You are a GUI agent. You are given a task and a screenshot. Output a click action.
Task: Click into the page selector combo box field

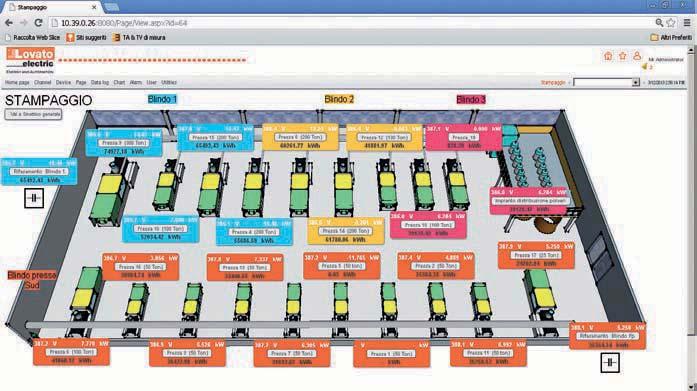[x=603, y=83]
